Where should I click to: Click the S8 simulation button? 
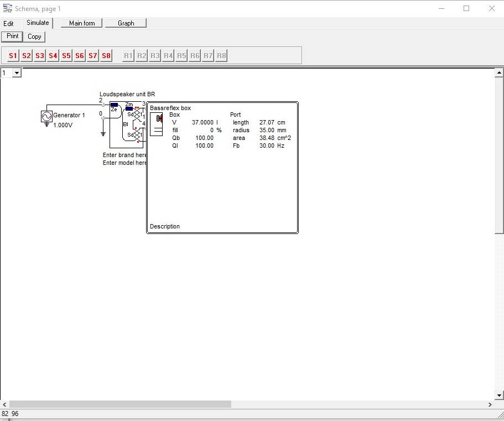[106, 56]
